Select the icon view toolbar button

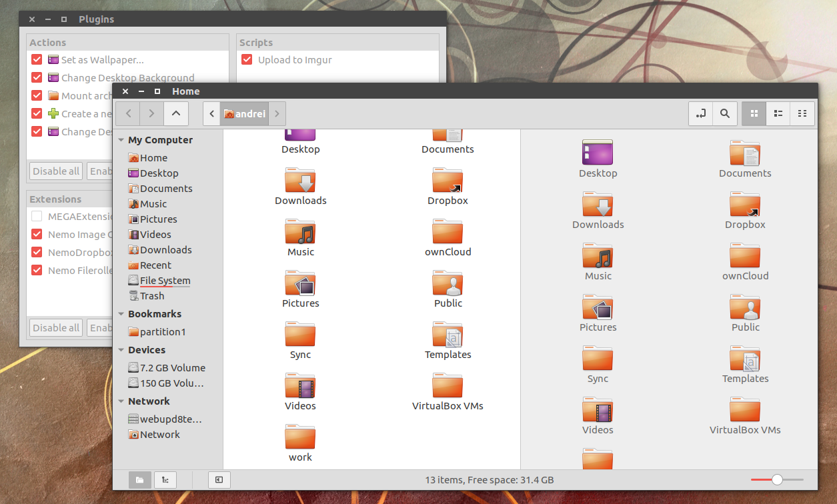(754, 113)
